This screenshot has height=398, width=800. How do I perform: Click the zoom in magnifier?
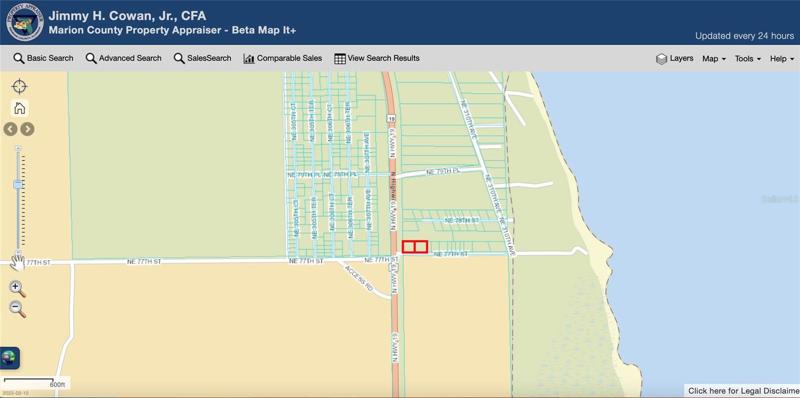pyautogui.click(x=17, y=289)
